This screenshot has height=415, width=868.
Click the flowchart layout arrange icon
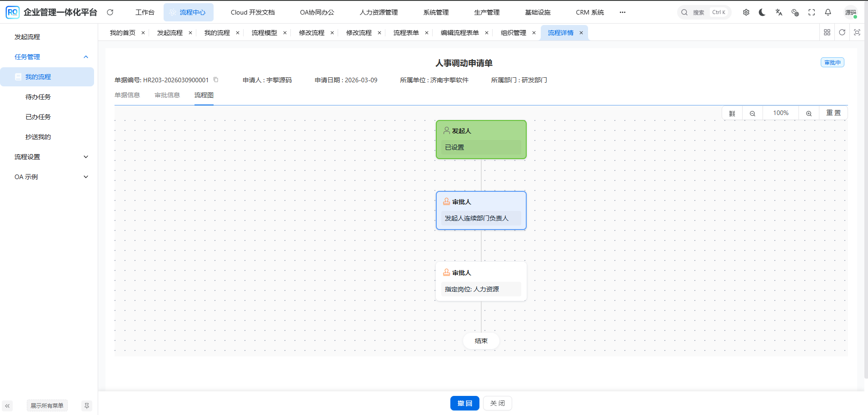(732, 113)
